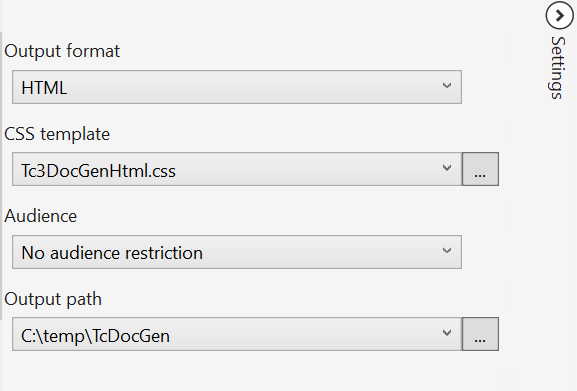Open the Output format dropdown arrow

(x=447, y=86)
